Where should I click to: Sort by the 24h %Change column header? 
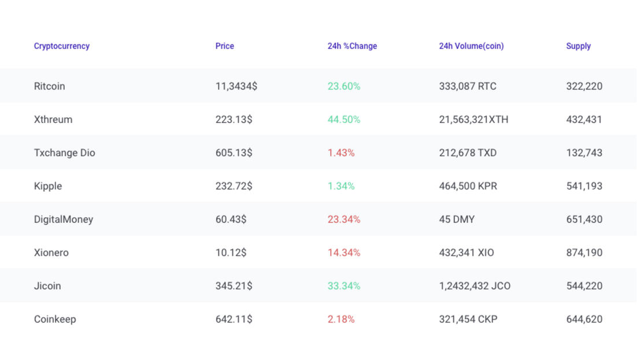coord(352,46)
